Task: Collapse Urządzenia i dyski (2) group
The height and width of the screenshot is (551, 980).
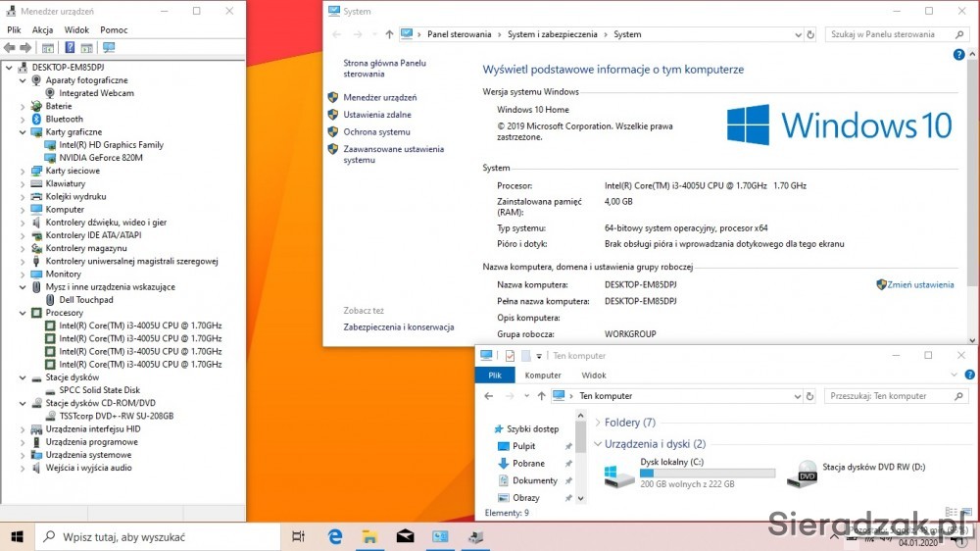Action: pyautogui.click(x=598, y=444)
